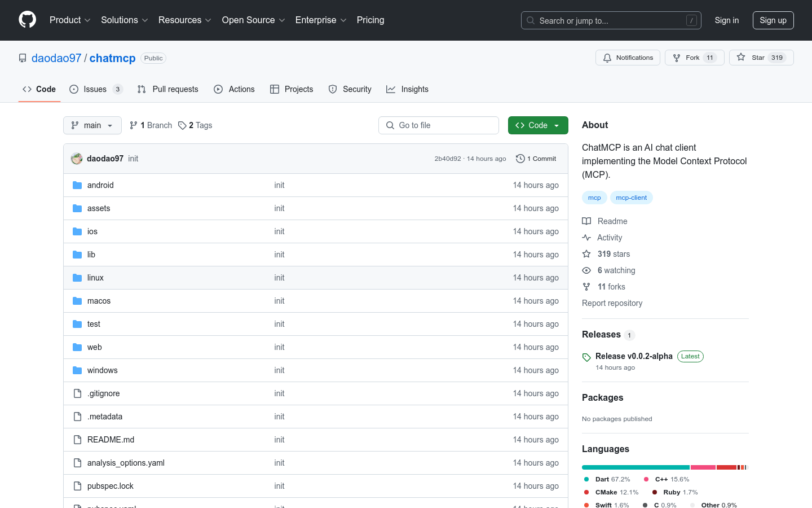812x508 pixels.
Task: Click the web folder icon
Action: (77, 347)
